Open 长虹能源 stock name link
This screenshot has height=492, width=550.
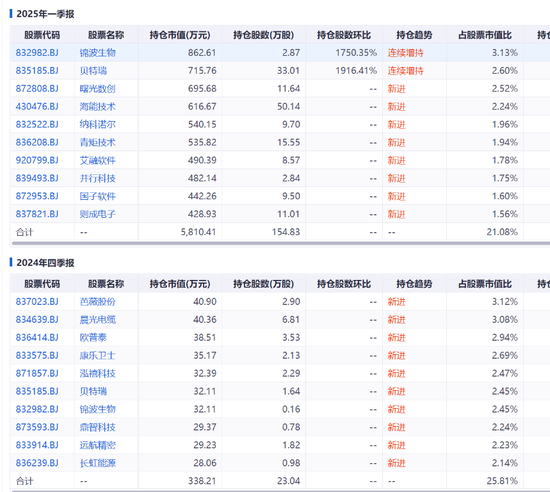[98, 463]
